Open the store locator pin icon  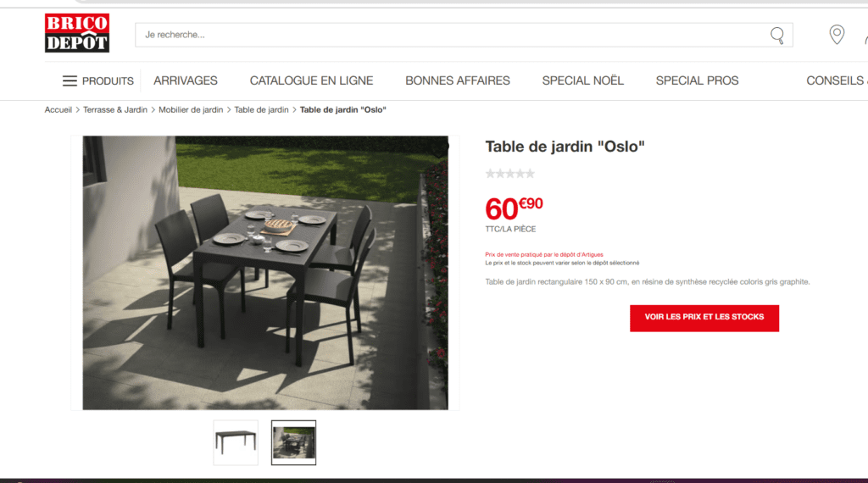tap(837, 35)
